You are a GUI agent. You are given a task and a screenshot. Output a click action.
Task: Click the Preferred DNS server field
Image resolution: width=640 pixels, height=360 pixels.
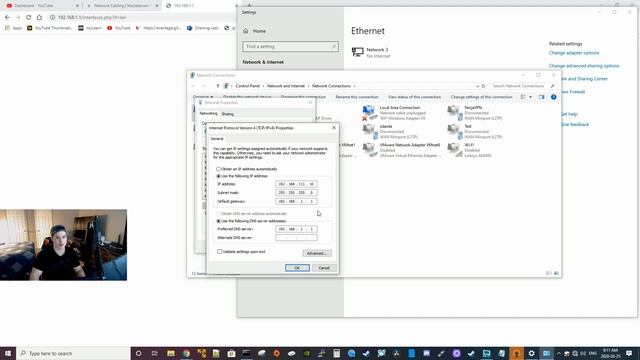click(x=296, y=229)
